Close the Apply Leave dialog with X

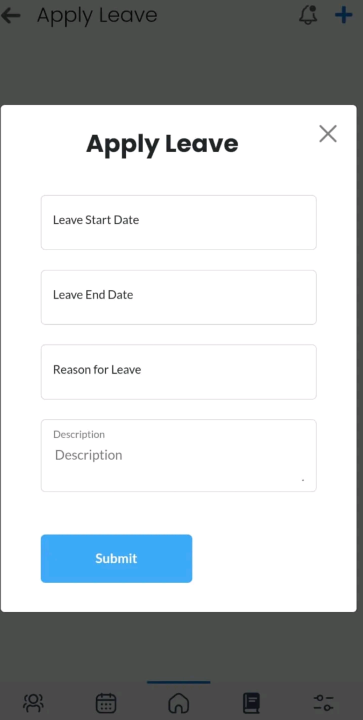point(328,134)
